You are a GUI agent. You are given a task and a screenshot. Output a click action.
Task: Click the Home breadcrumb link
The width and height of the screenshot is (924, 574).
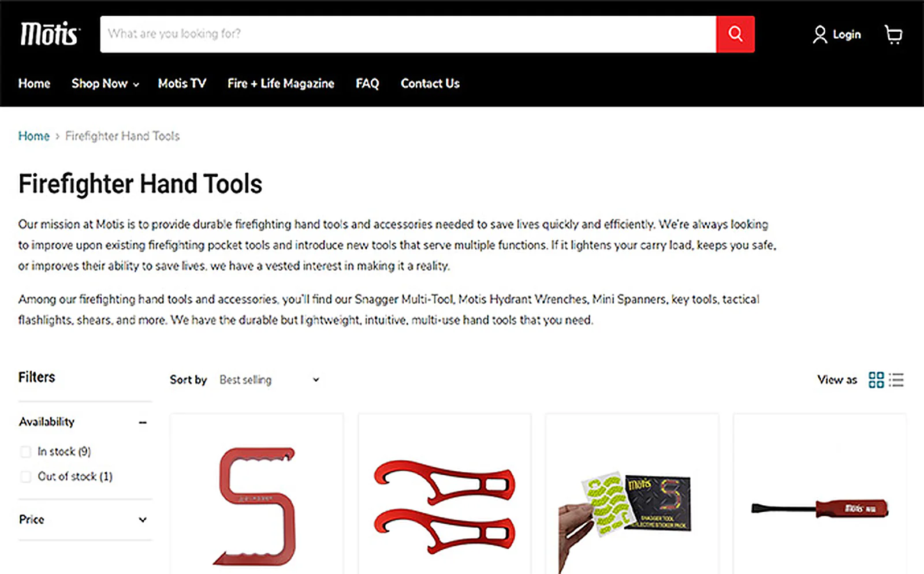click(33, 136)
